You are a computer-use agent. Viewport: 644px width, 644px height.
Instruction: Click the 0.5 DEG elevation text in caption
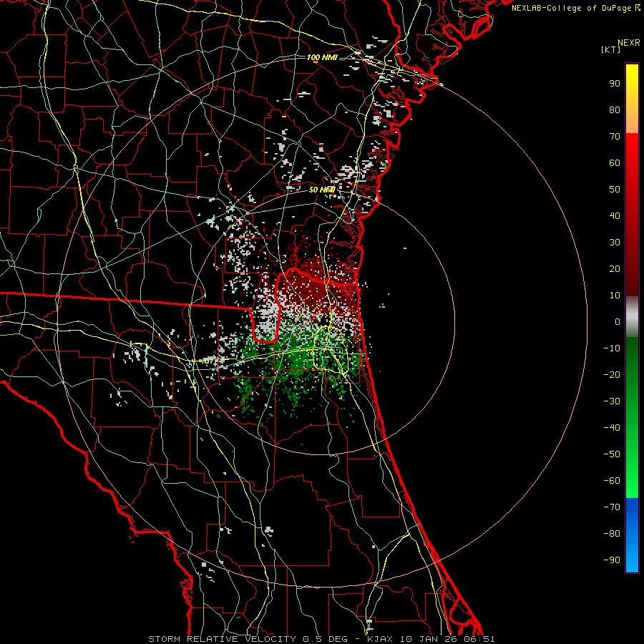(326, 639)
